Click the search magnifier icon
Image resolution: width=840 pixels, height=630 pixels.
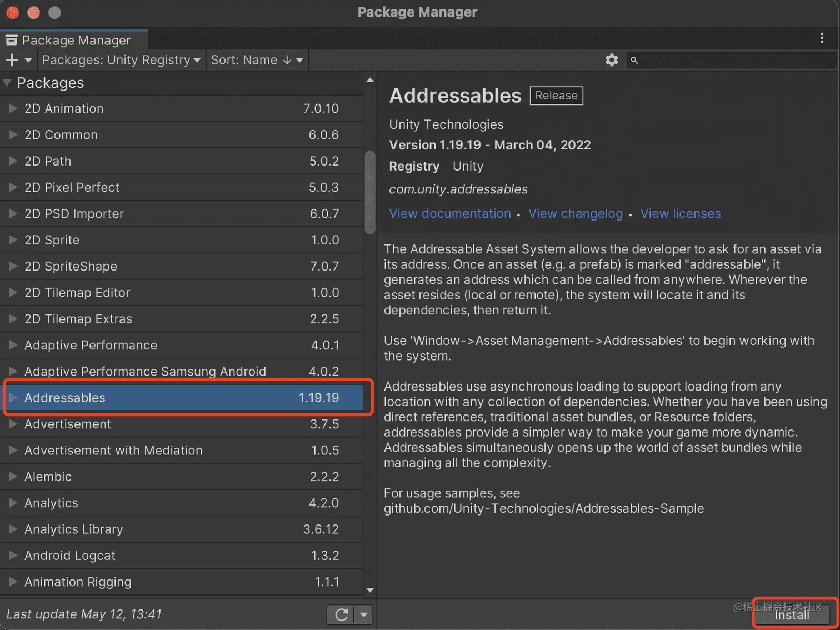(634, 60)
